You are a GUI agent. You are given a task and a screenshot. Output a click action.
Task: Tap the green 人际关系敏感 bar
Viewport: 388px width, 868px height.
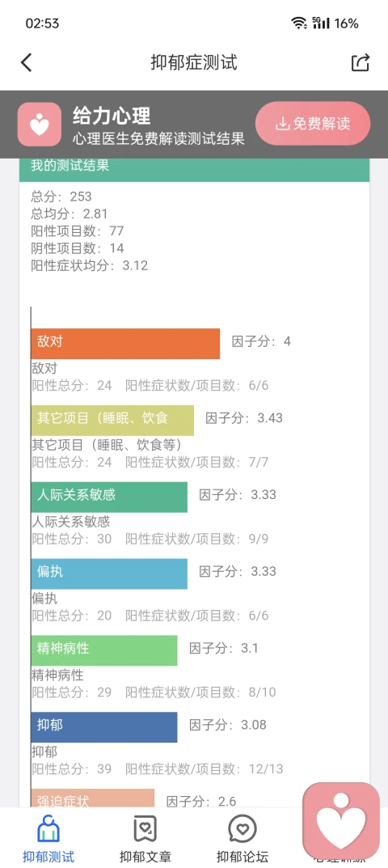pyautogui.click(x=109, y=498)
